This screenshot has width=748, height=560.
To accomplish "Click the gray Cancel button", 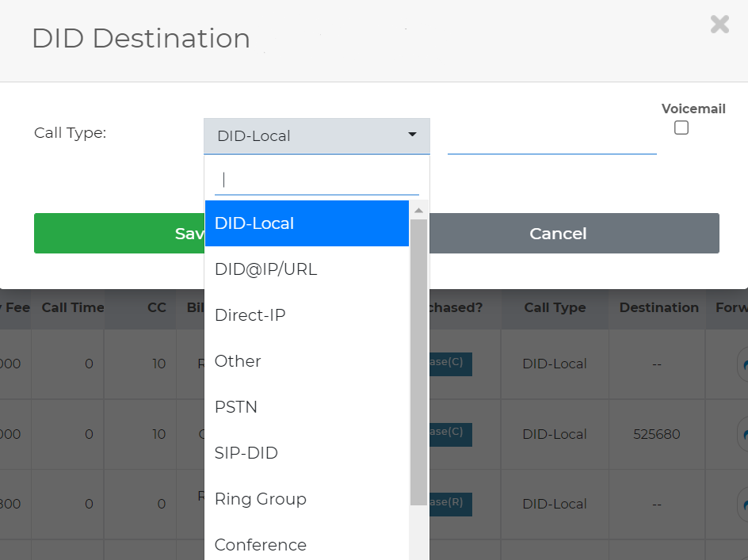I will coord(558,234).
